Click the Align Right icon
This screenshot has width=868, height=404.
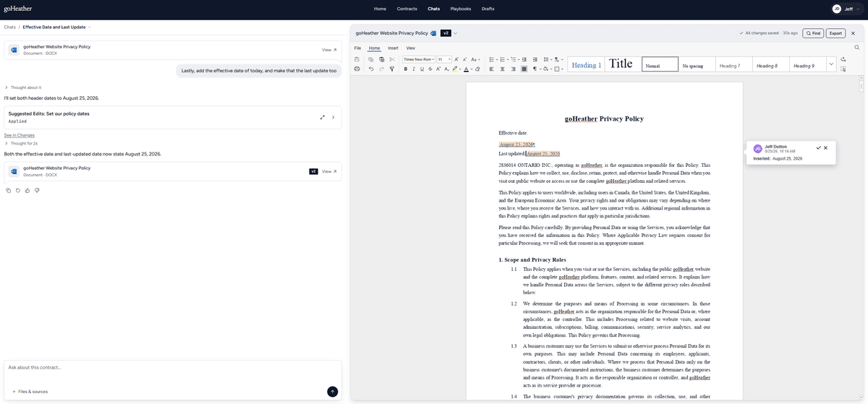click(513, 69)
